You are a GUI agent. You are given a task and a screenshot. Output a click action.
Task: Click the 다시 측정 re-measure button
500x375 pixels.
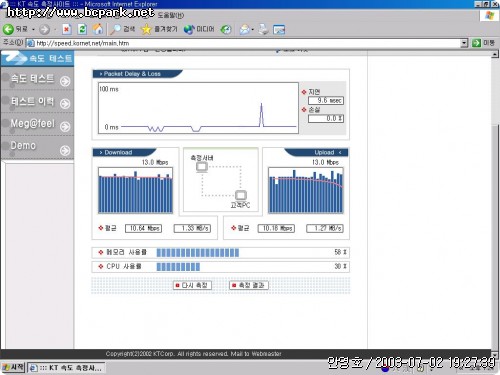coord(192,285)
